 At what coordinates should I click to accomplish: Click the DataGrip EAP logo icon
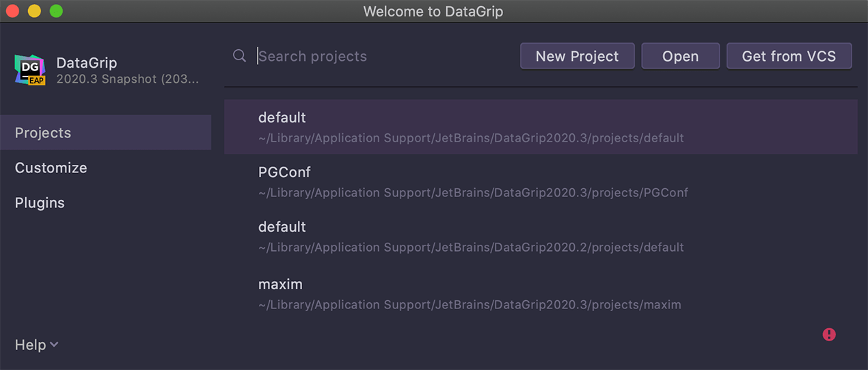coord(30,70)
